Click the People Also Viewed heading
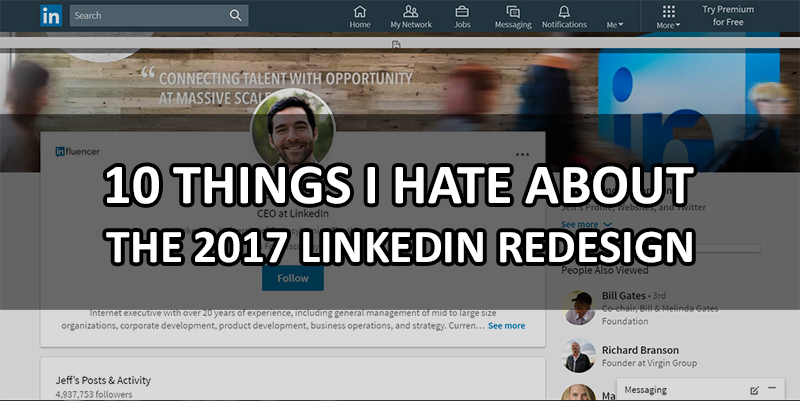 (x=605, y=270)
